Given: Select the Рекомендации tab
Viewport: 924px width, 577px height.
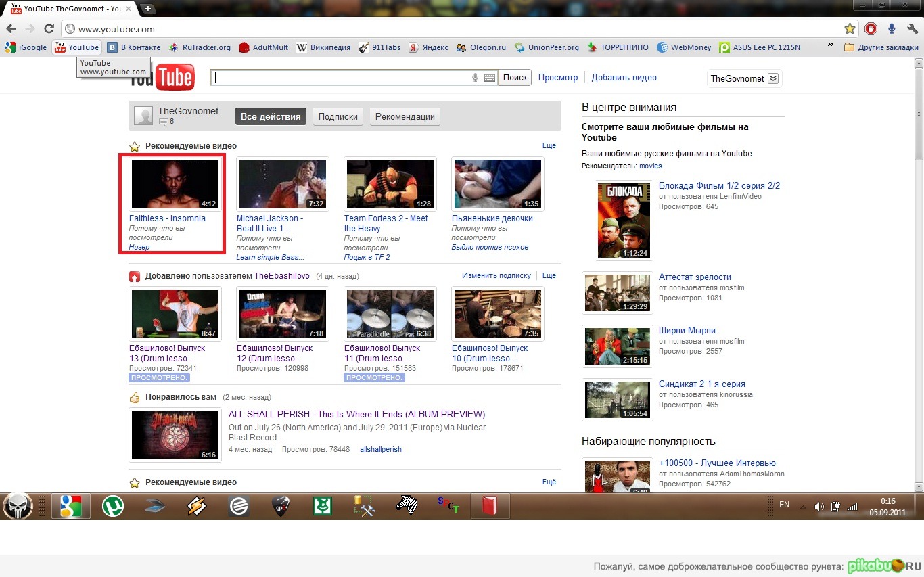Looking at the screenshot, I should tap(405, 116).
